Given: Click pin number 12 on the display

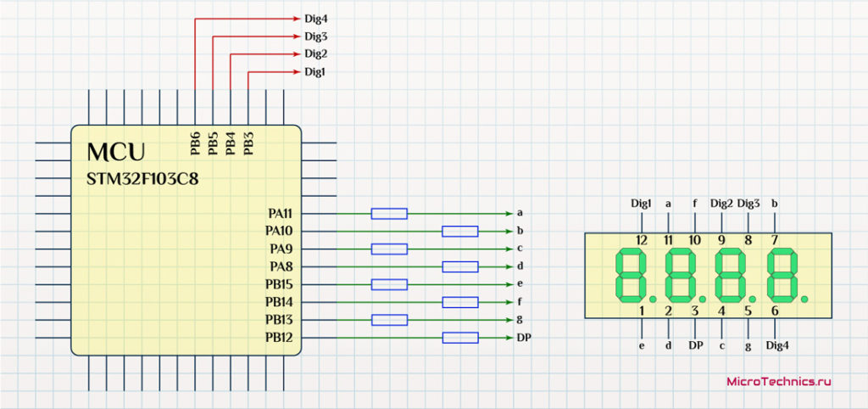Looking at the screenshot, I should coord(642,240).
